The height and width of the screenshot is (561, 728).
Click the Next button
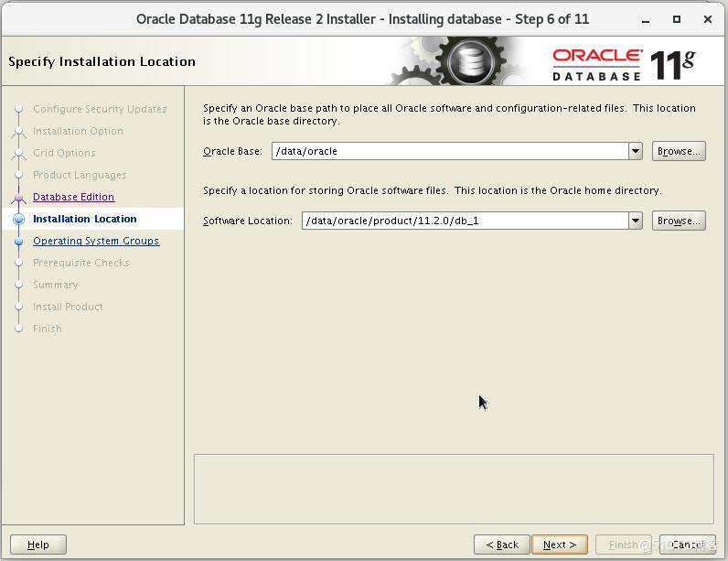560,545
